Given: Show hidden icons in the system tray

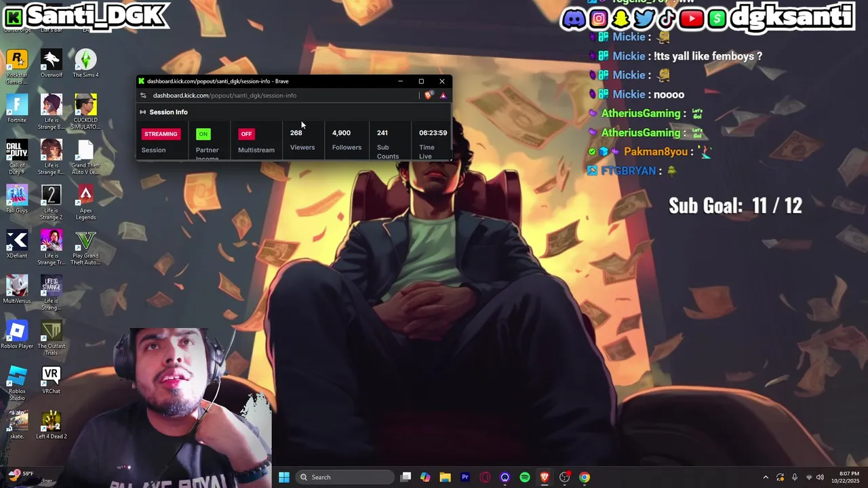Looking at the screenshot, I should tap(766, 477).
